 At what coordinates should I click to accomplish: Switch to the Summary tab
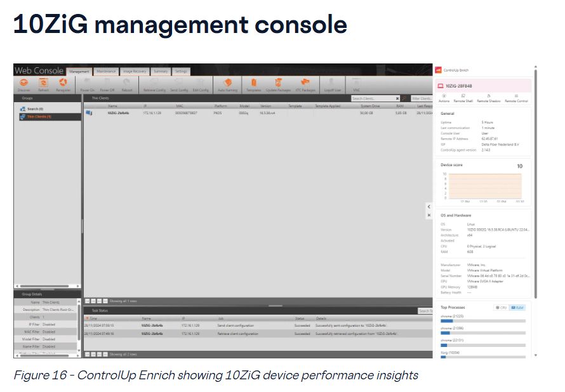[161, 71]
